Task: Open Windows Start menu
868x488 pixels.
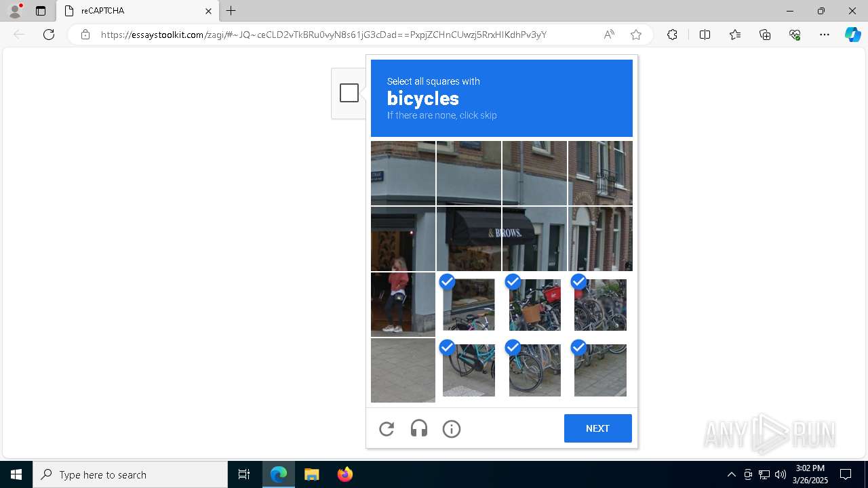Action: (16, 474)
